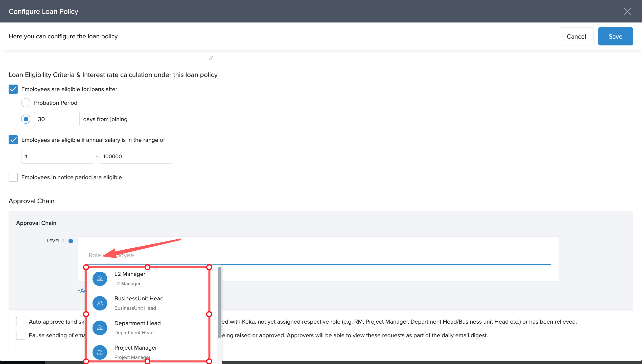The width and height of the screenshot is (642, 364).
Task: Close the Configure Loan Policy dialog
Action: [627, 11]
